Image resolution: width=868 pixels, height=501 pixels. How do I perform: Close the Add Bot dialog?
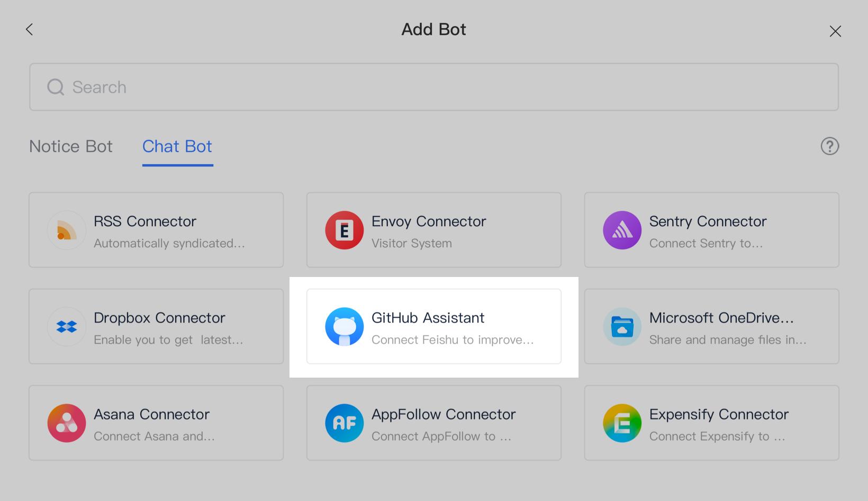click(x=835, y=31)
